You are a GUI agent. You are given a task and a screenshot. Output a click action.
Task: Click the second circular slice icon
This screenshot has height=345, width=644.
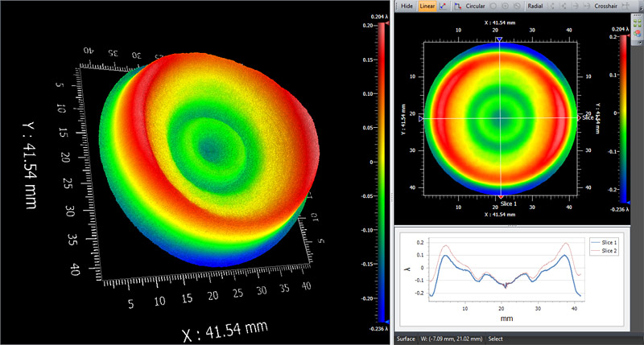[x=506, y=6]
